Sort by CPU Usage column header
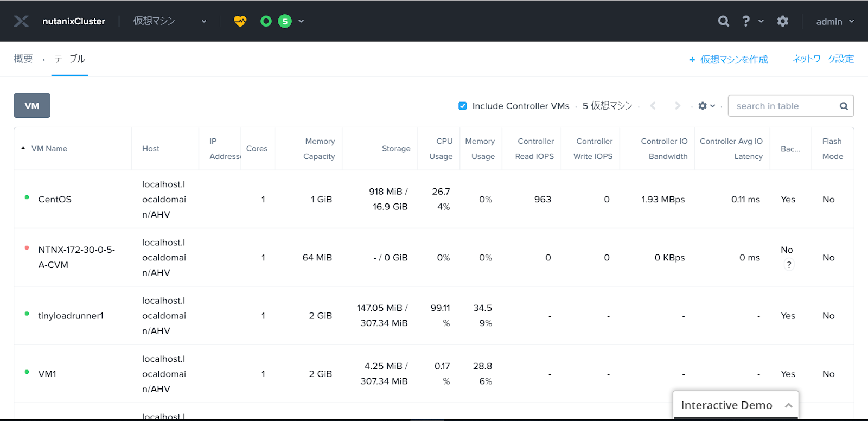 (x=441, y=149)
